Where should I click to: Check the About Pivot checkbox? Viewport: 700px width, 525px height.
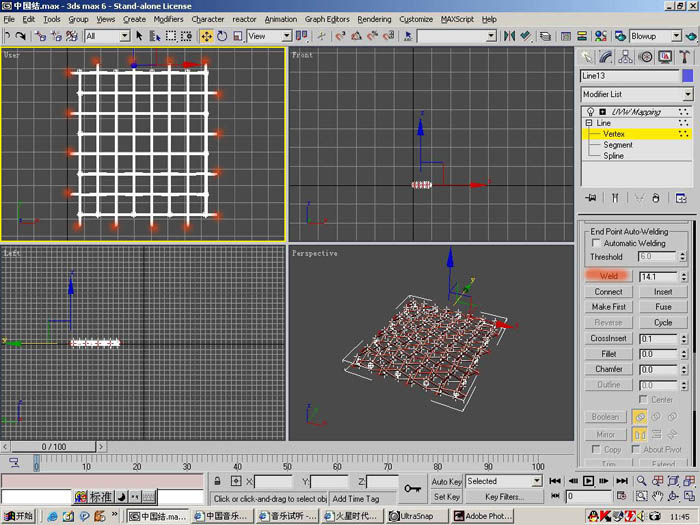click(x=636, y=448)
